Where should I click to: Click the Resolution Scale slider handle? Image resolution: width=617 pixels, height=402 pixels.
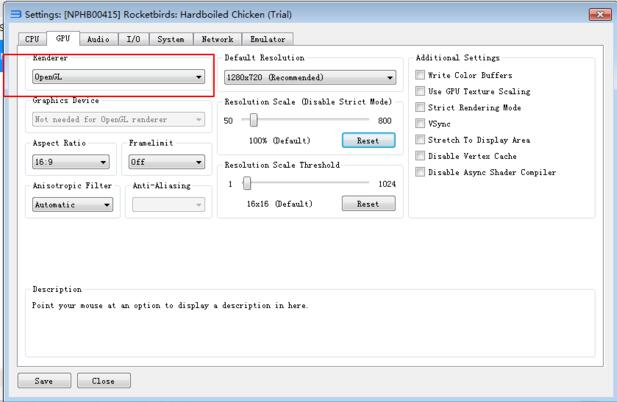[x=254, y=120]
